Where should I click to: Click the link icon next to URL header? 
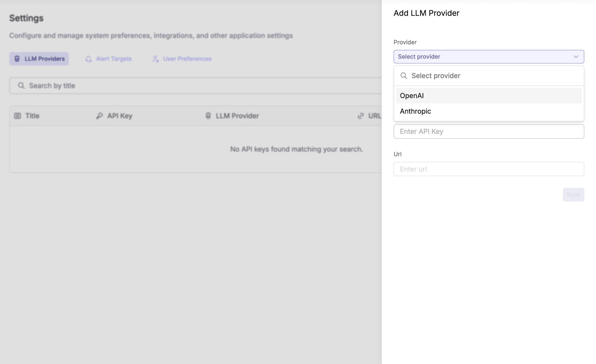pyautogui.click(x=361, y=116)
